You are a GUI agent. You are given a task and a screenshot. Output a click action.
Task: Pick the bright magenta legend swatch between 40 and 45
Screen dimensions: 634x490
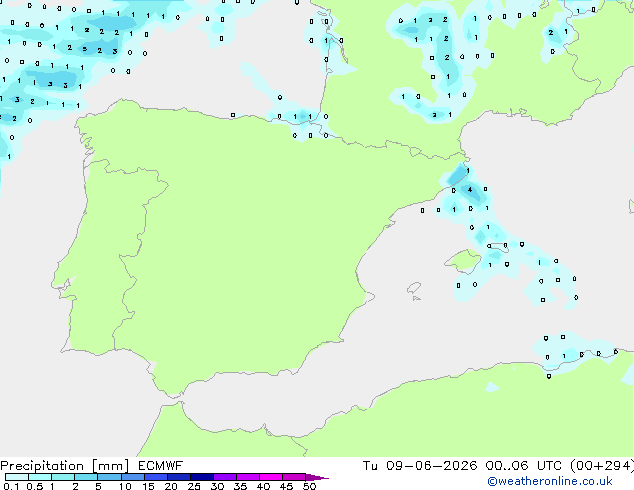pos(271,477)
